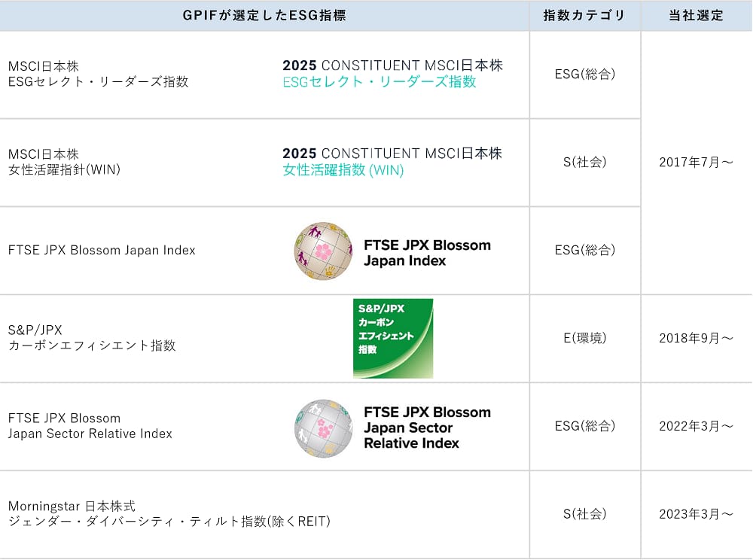Click the 2017年7月～ selection date cell
This screenshot has height=560, width=753.
(696, 163)
